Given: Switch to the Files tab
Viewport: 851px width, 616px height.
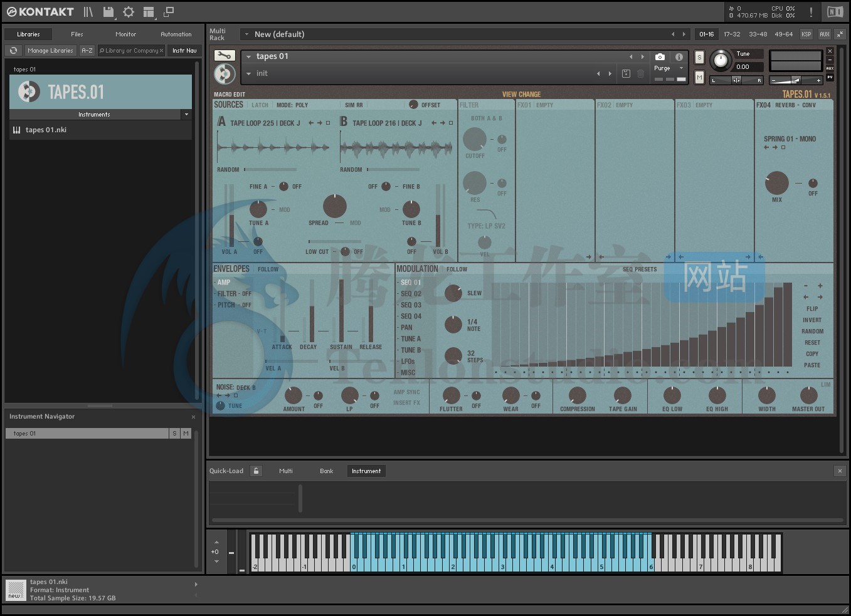Looking at the screenshot, I should 77,34.
